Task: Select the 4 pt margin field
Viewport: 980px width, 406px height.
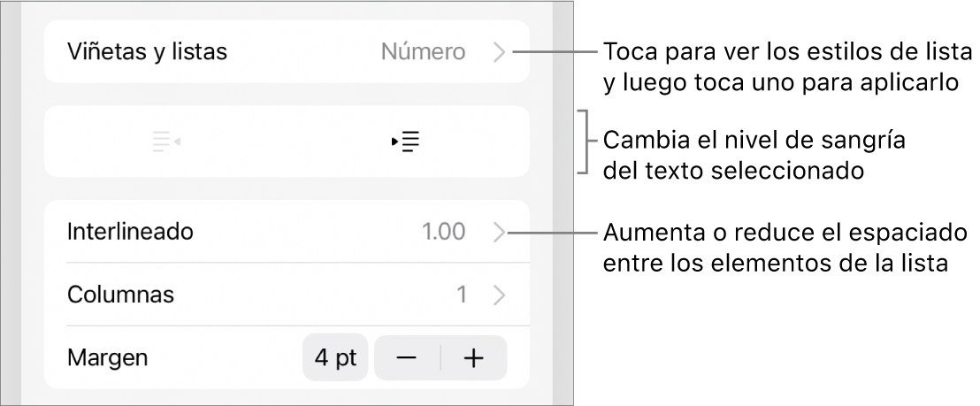Action: pyautogui.click(x=335, y=358)
